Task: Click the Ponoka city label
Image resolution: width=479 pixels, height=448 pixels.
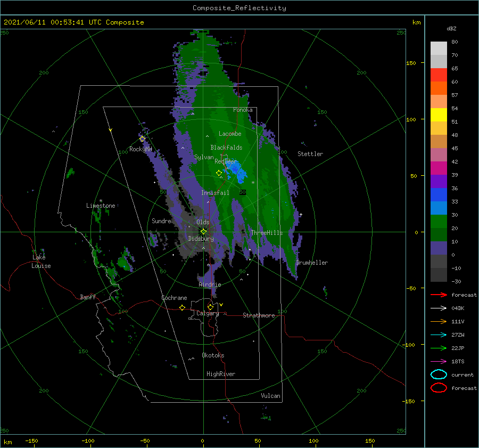Action: (243, 110)
